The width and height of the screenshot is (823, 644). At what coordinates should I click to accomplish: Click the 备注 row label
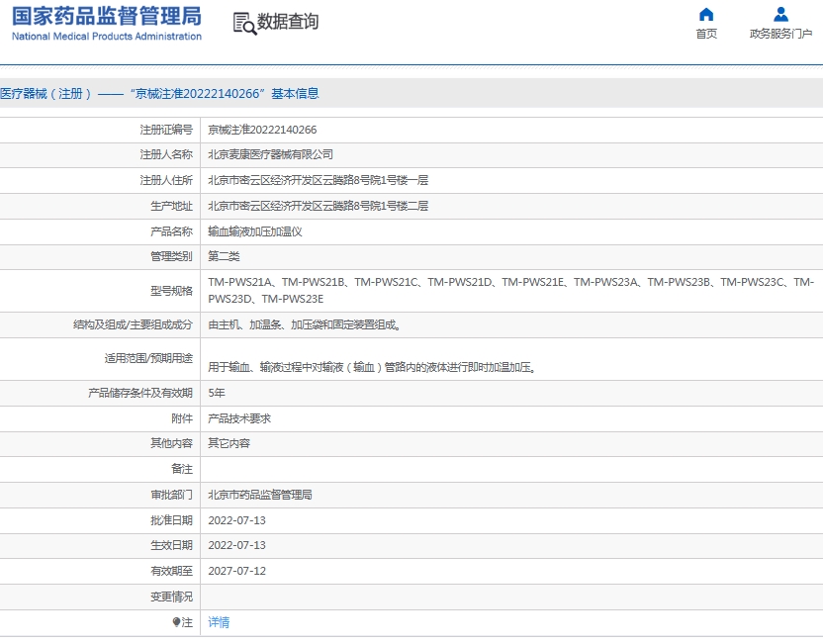pos(182,469)
